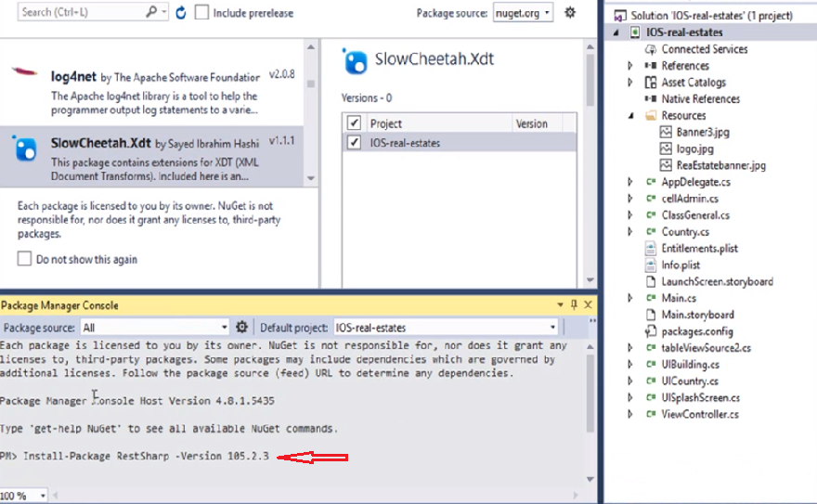Uncheck the IOS-real-estates project checkbox
The width and height of the screenshot is (817, 504).
coord(354,142)
